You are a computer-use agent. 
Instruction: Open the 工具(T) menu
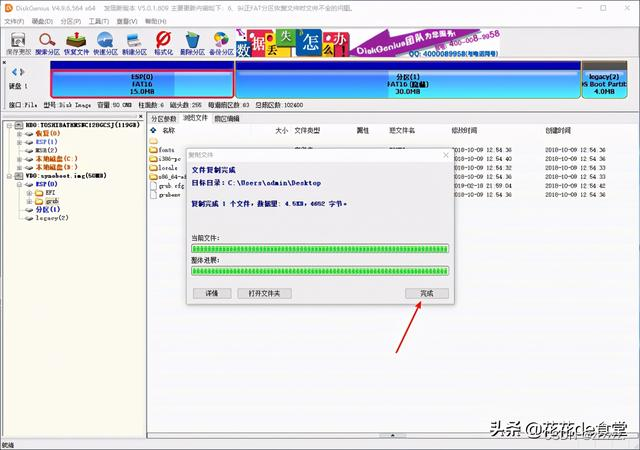click(x=98, y=20)
